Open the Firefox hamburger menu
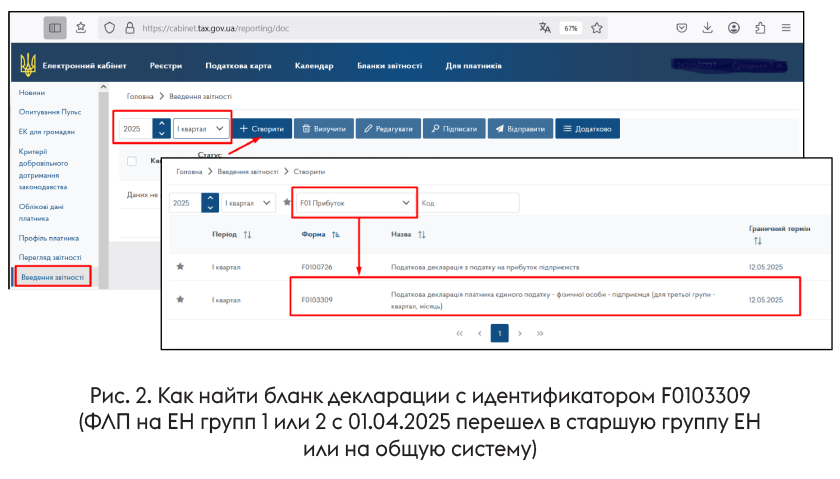The width and height of the screenshot is (840, 479). [x=786, y=28]
